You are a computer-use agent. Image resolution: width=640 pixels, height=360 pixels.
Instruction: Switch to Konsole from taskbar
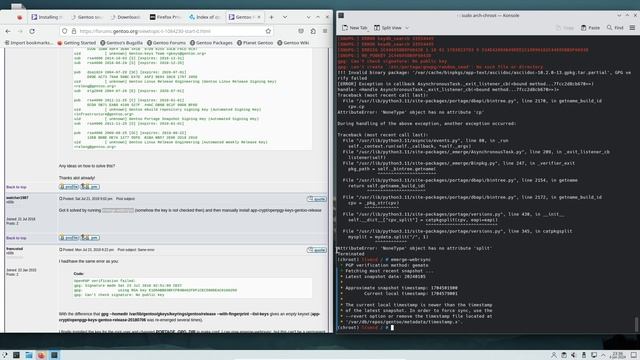tap(54, 355)
